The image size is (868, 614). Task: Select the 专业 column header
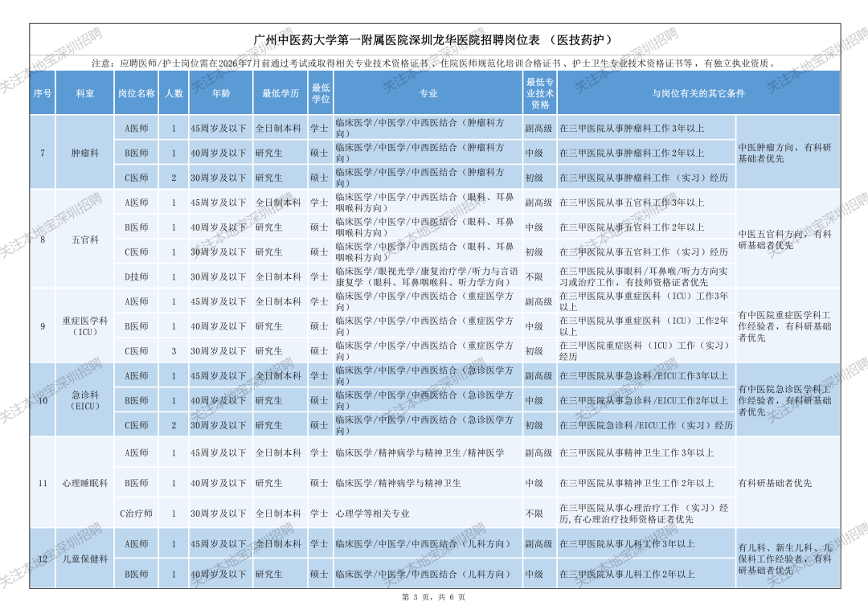(428, 93)
